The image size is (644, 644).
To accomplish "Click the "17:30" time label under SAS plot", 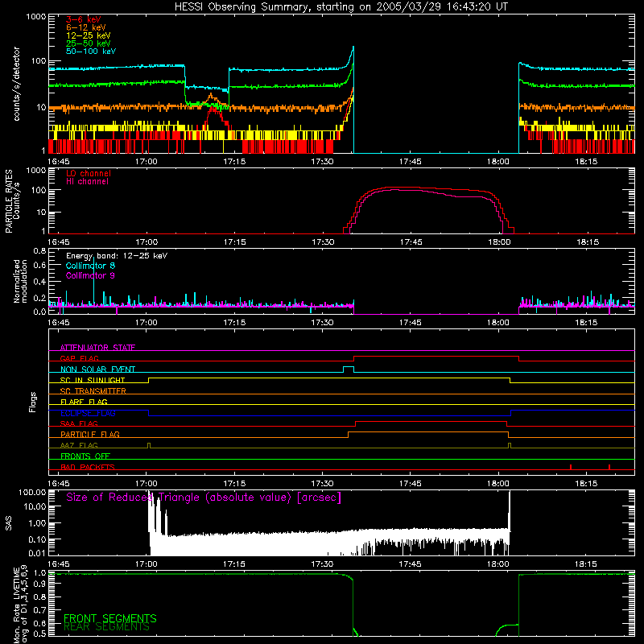I will (322, 564).
